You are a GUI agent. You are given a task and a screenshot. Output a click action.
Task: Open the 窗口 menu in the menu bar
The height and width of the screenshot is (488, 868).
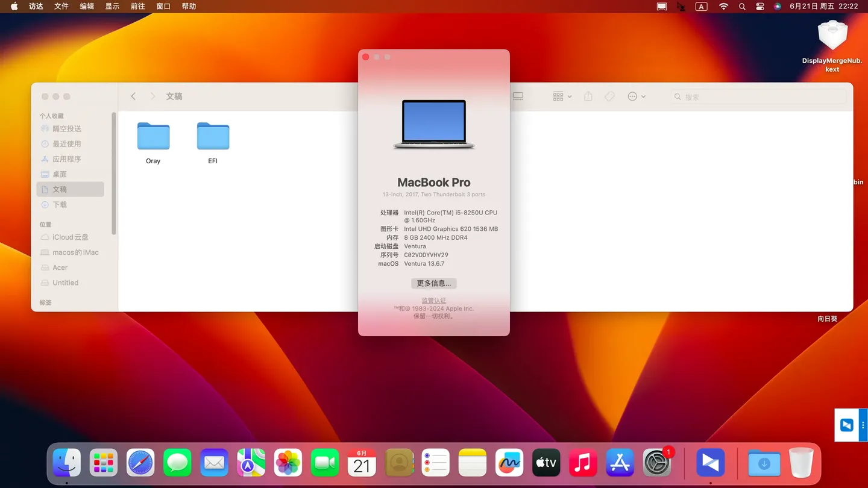163,7
